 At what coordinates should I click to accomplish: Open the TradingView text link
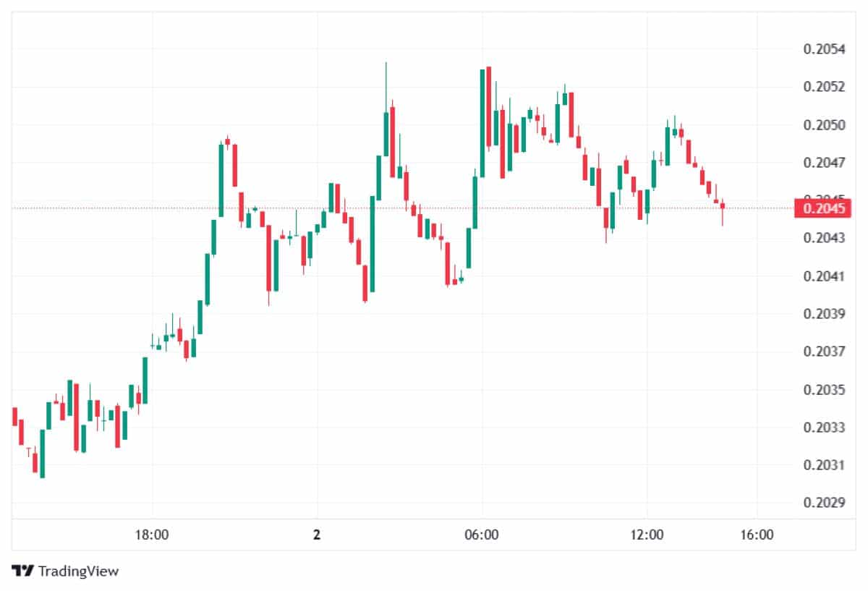coord(78,571)
